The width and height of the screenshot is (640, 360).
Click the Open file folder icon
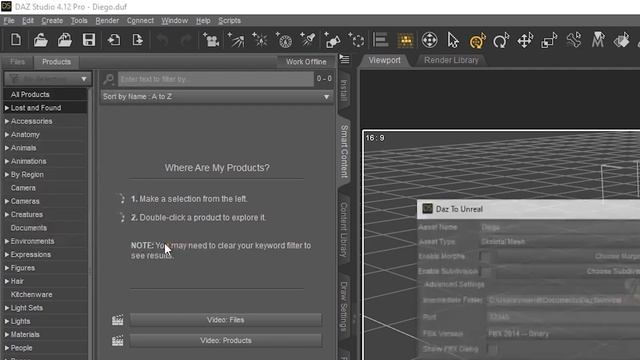click(40, 40)
